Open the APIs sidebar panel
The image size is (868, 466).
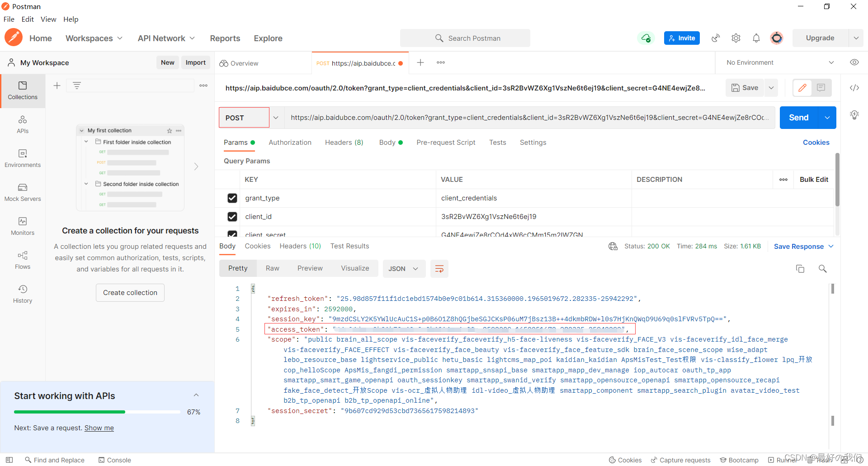click(x=23, y=125)
